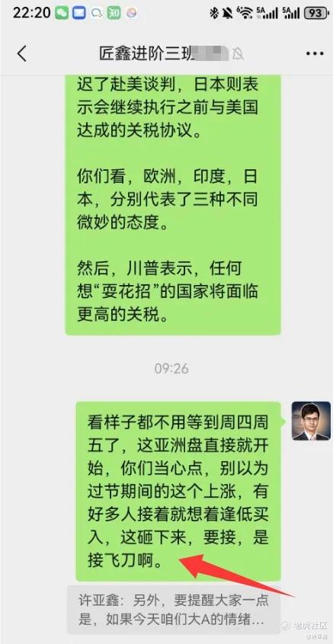Tap the muted bell beside group title

(x=237, y=54)
